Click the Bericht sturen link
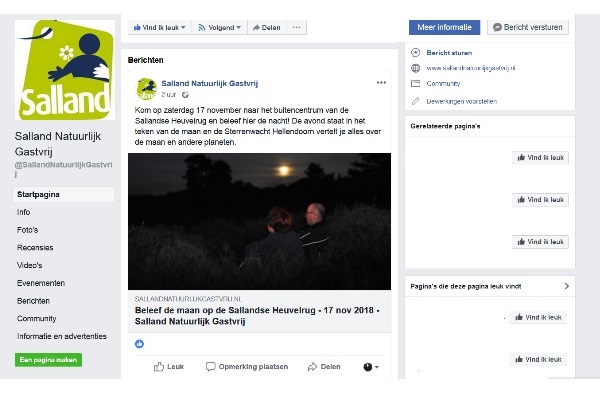 pyautogui.click(x=449, y=53)
